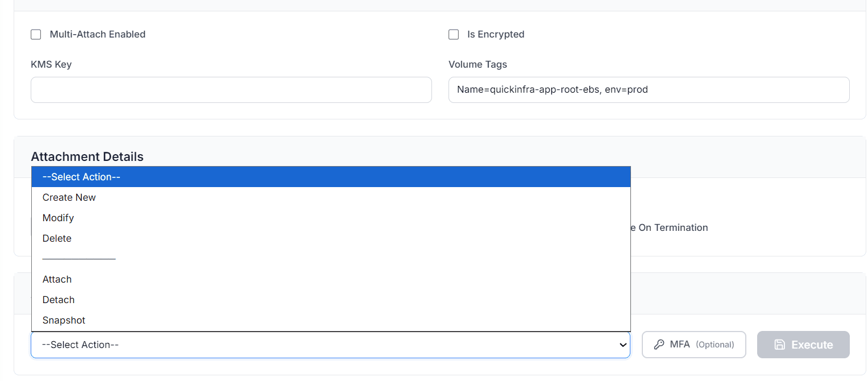Pick "Attach" from the action dropdown
Image resolution: width=868 pixels, height=381 pixels.
[56, 279]
